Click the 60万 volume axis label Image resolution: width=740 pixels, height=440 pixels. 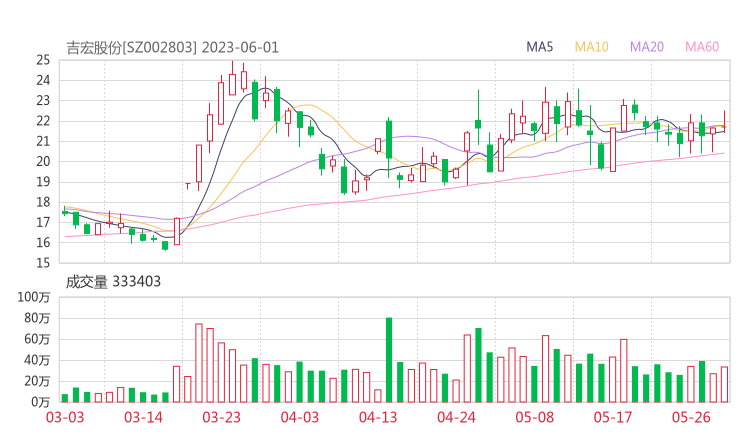pos(37,339)
